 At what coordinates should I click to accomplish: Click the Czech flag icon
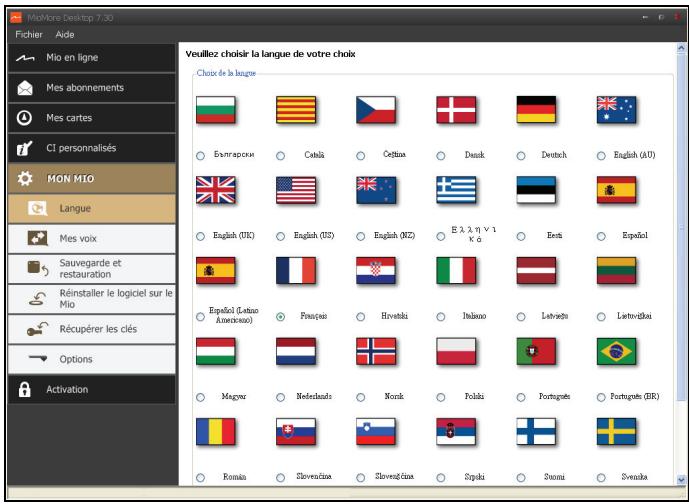click(376, 109)
